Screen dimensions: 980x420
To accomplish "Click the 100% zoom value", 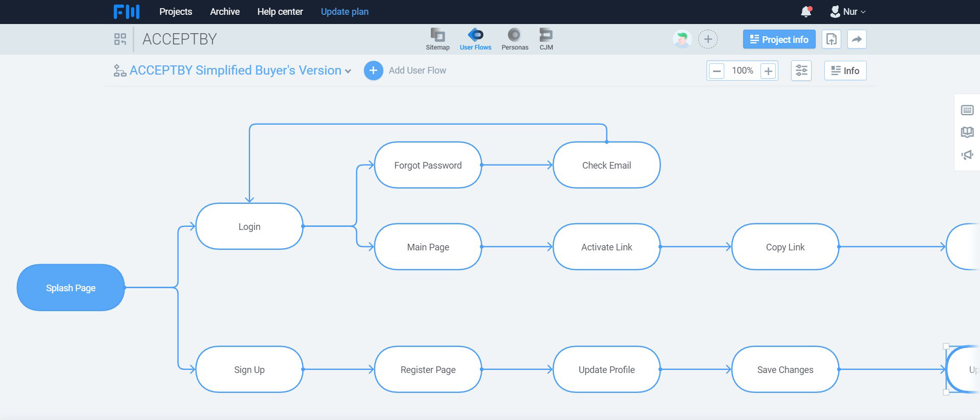I will pos(742,71).
